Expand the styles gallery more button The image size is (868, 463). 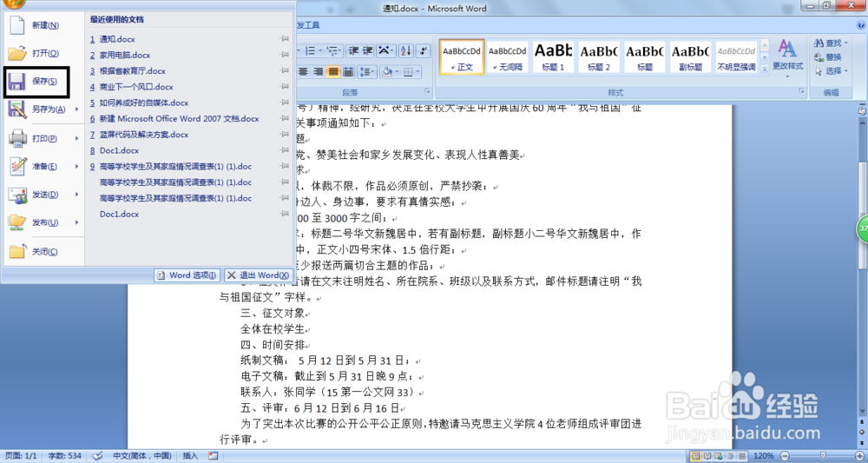[x=765, y=69]
